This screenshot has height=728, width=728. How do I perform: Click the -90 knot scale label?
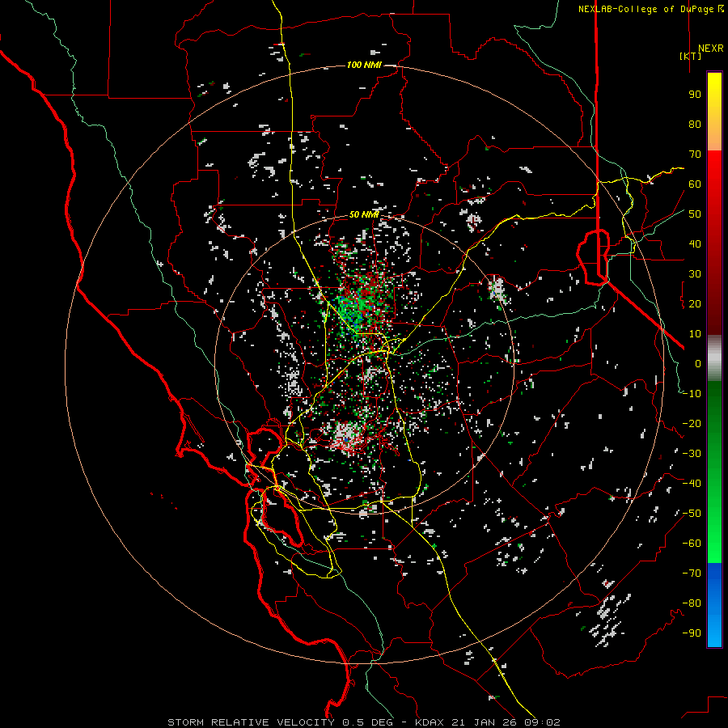pos(692,633)
